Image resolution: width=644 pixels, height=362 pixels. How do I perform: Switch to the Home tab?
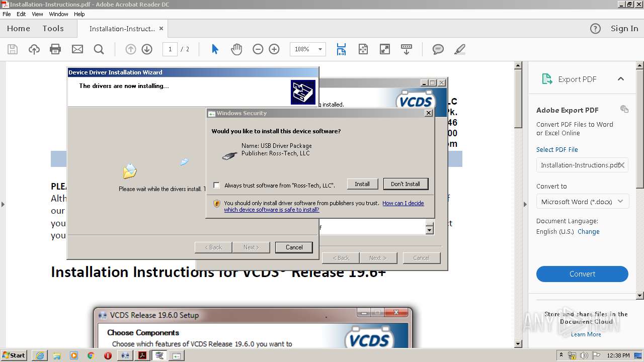[19, 29]
